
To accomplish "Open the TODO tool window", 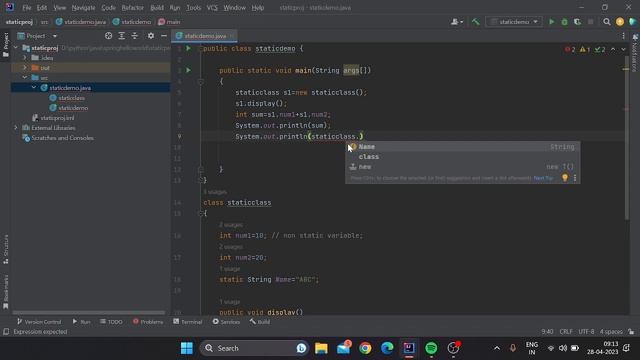I will point(111,322).
